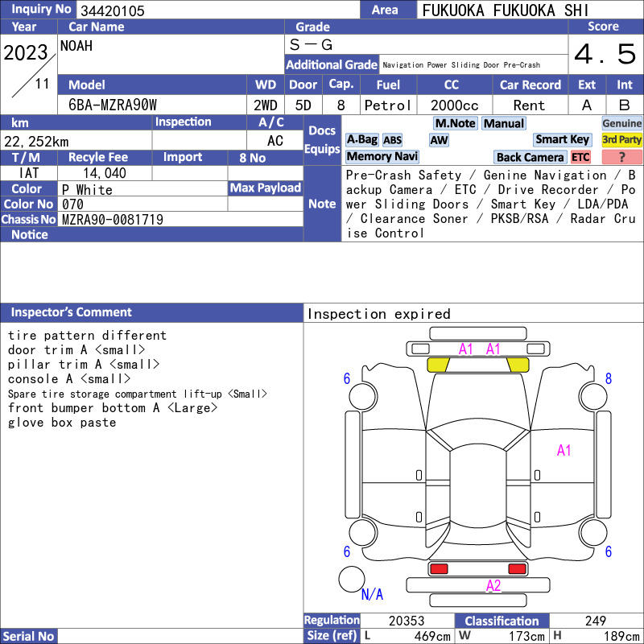Click the score value 4.5
The width and height of the screenshot is (644, 644).
coord(605,54)
